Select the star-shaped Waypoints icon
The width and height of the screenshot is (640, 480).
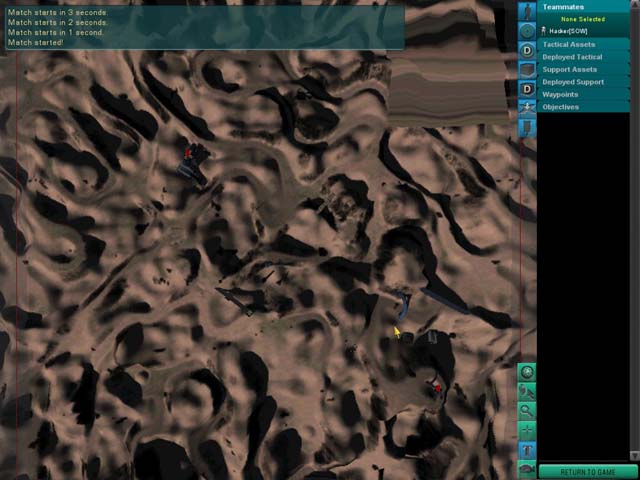(527, 107)
